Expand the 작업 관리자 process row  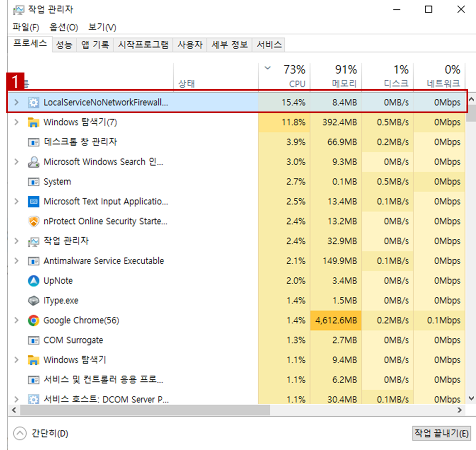pyautogui.click(x=16, y=241)
